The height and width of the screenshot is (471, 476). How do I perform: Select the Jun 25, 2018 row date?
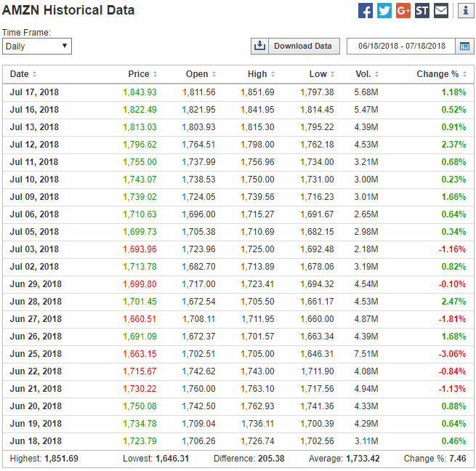(x=34, y=354)
